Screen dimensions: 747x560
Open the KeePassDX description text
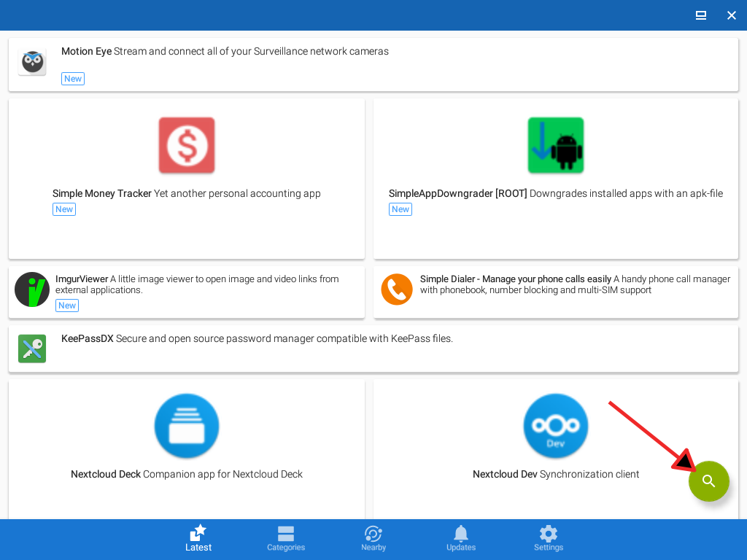[285, 339]
